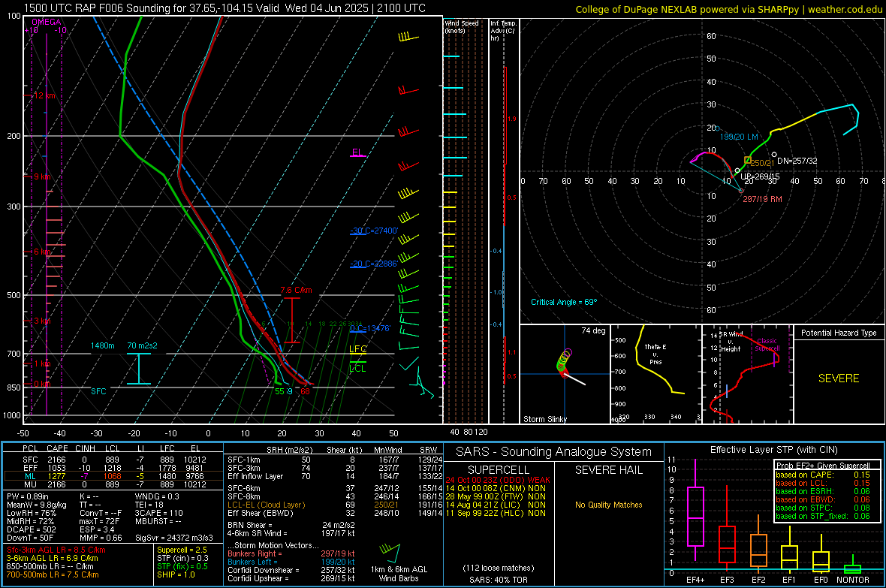Screen dimensions: 886x588
Task: Click the 297/19 RM hodograph label
Action: pyautogui.click(x=762, y=199)
